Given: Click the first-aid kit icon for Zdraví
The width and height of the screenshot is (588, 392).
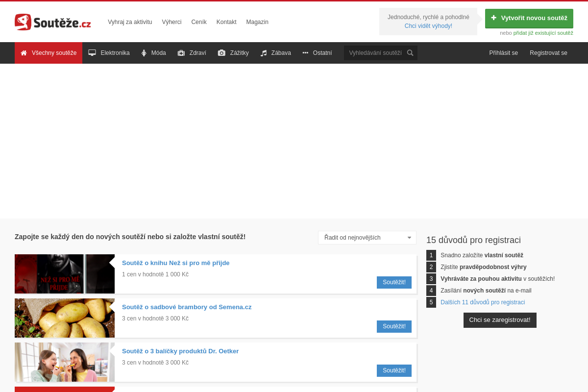Looking at the screenshot, I should click(x=181, y=53).
